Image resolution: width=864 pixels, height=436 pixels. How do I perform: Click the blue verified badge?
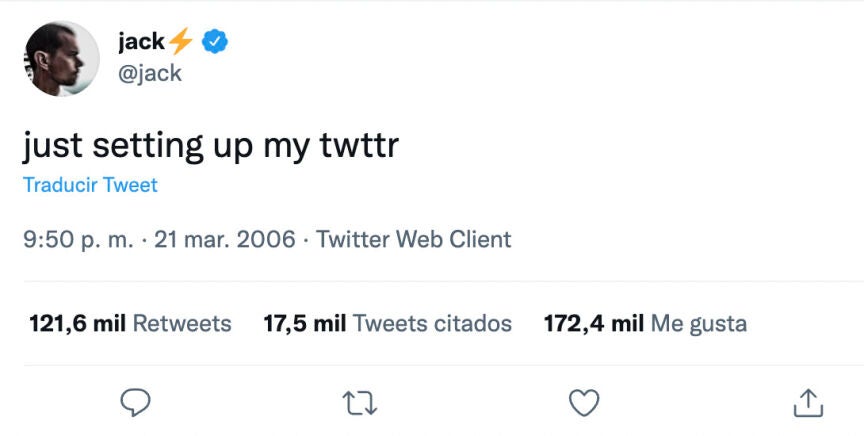(x=216, y=42)
